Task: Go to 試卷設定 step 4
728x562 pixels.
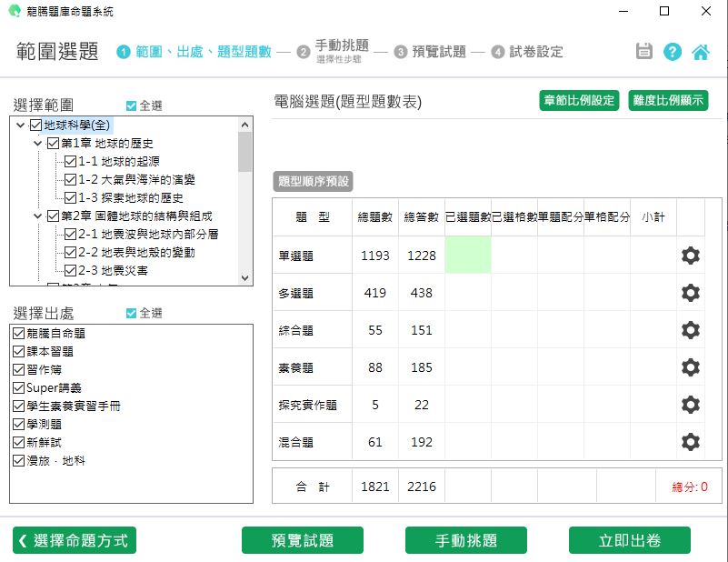Action: pos(534,52)
